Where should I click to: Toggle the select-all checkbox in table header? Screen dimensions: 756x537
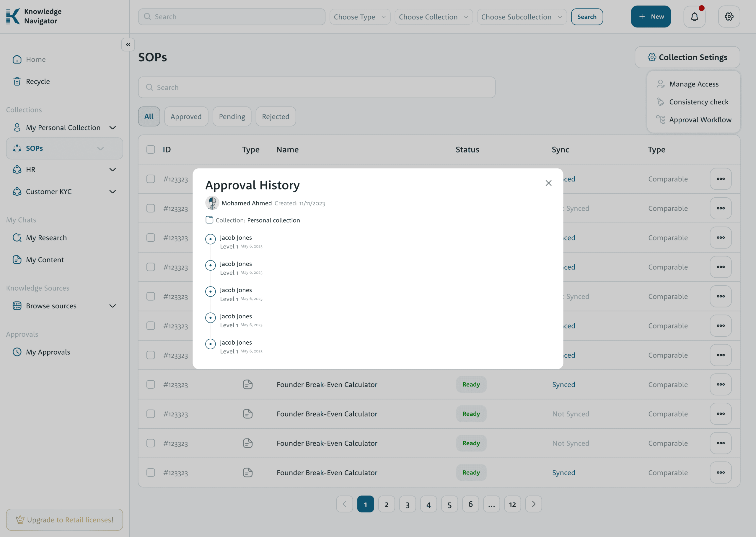point(151,150)
